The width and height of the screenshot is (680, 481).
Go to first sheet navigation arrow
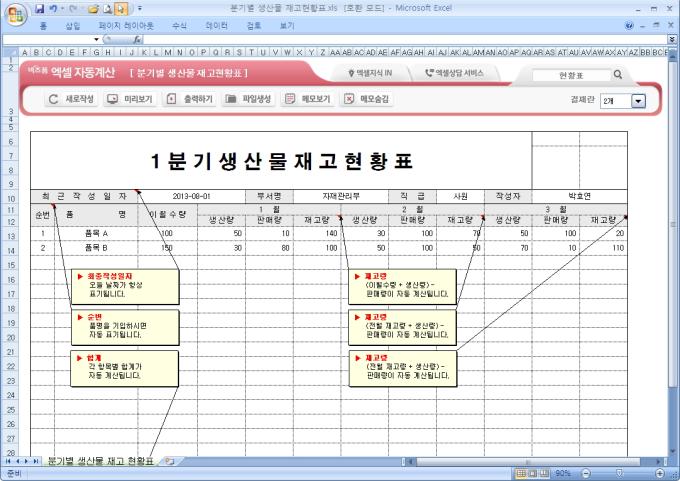(x=8, y=461)
